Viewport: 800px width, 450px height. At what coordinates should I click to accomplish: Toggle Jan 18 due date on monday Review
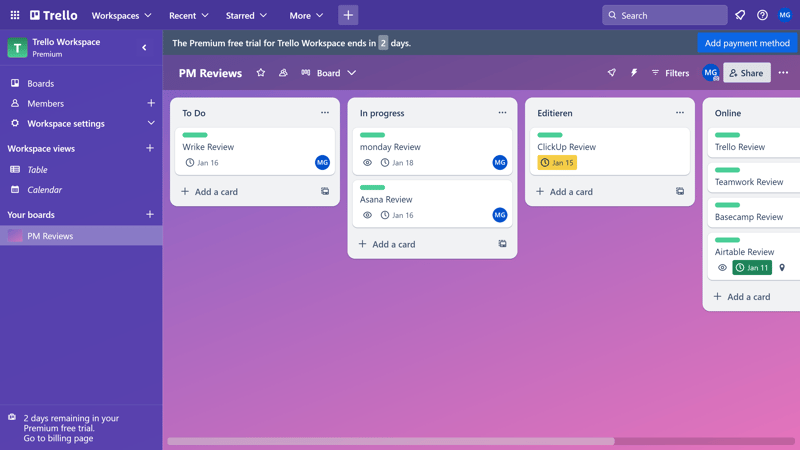[397, 163]
